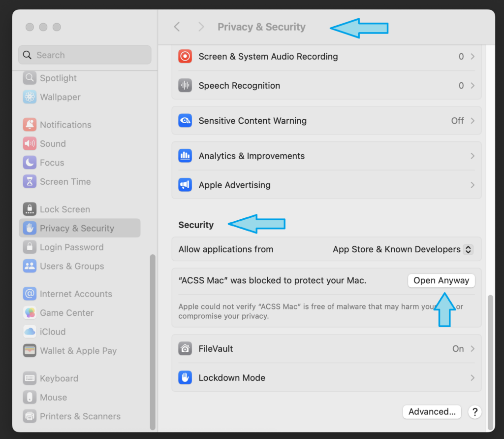Screen dimensions: 504x439
Task: Click the Lockdown Mode hand icon
Action: (x=185, y=377)
